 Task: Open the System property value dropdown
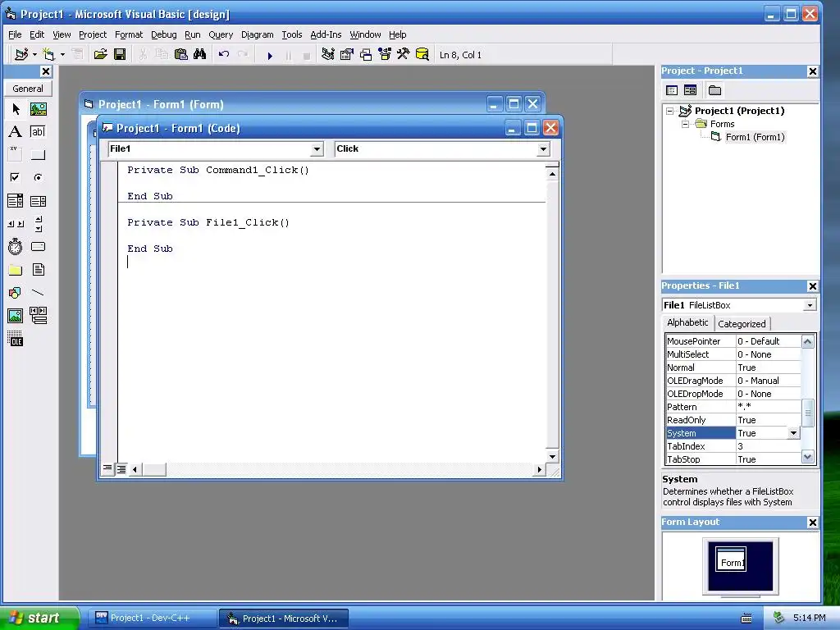click(793, 433)
